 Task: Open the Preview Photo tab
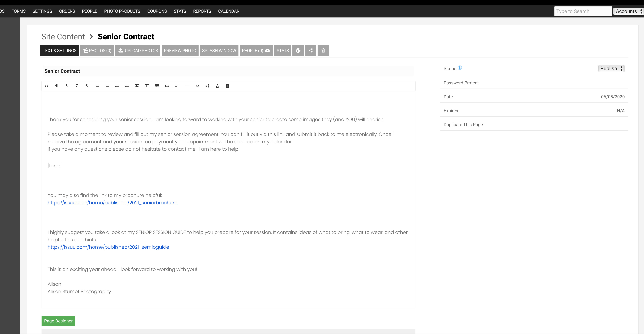pos(180,51)
